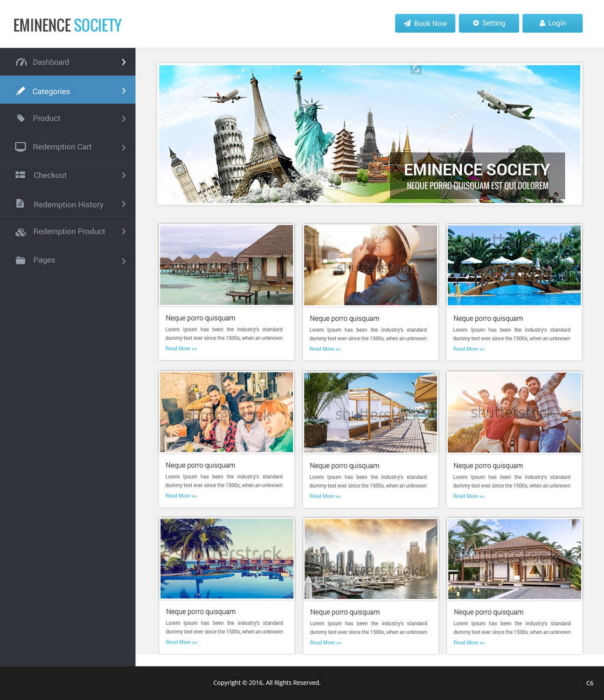Expand the Redemption Product chevron arrow

coord(124,231)
